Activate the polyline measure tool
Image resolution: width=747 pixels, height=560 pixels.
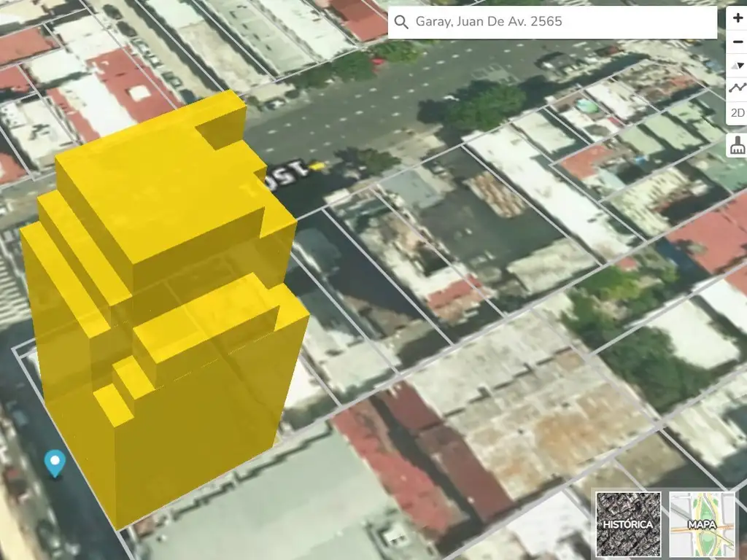point(737,88)
